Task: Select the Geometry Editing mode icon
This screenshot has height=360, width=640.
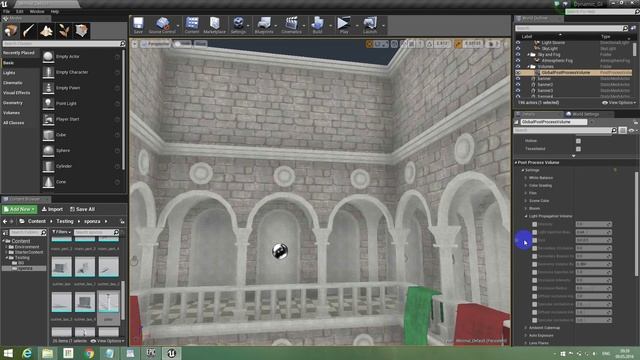Action: click(81, 31)
